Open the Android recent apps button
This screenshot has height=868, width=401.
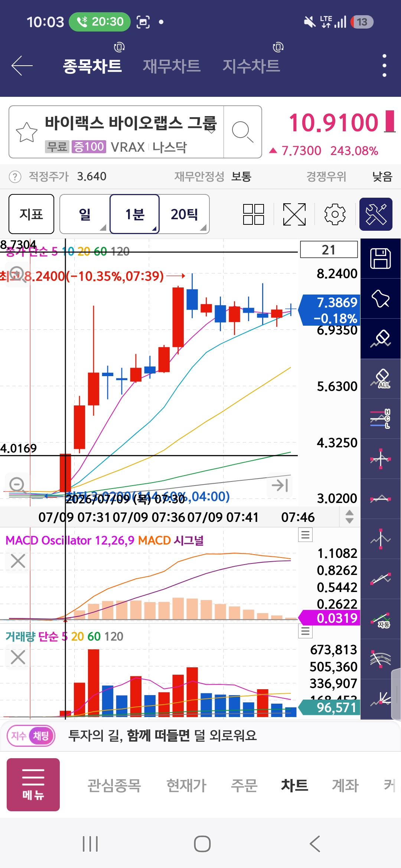pos(90,844)
